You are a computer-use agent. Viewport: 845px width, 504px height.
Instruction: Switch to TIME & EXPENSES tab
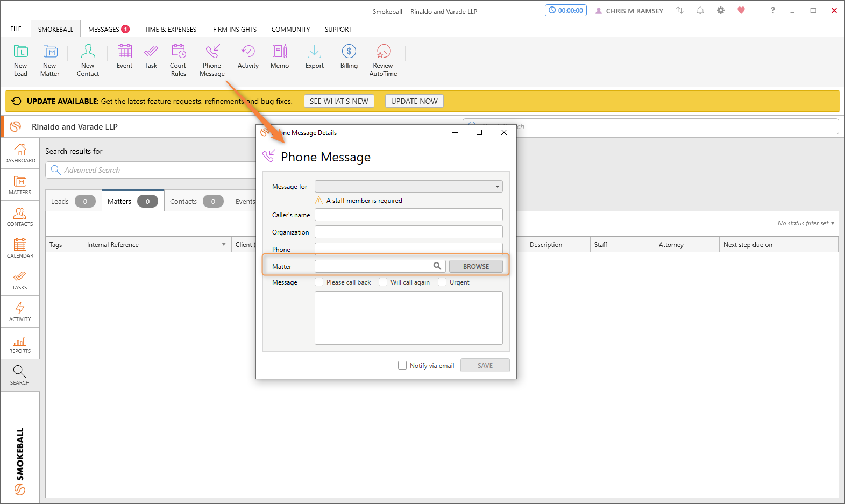click(x=171, y=29)
